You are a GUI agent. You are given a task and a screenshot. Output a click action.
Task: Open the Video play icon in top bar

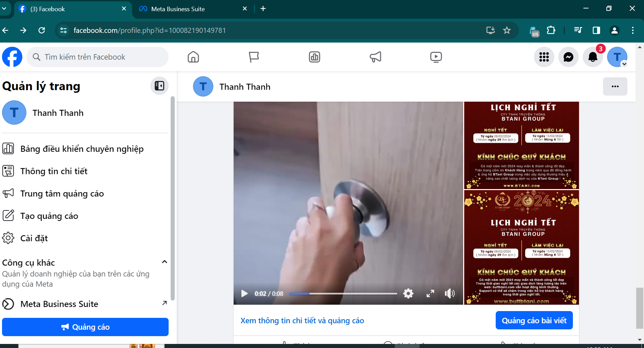coord(436,57)
